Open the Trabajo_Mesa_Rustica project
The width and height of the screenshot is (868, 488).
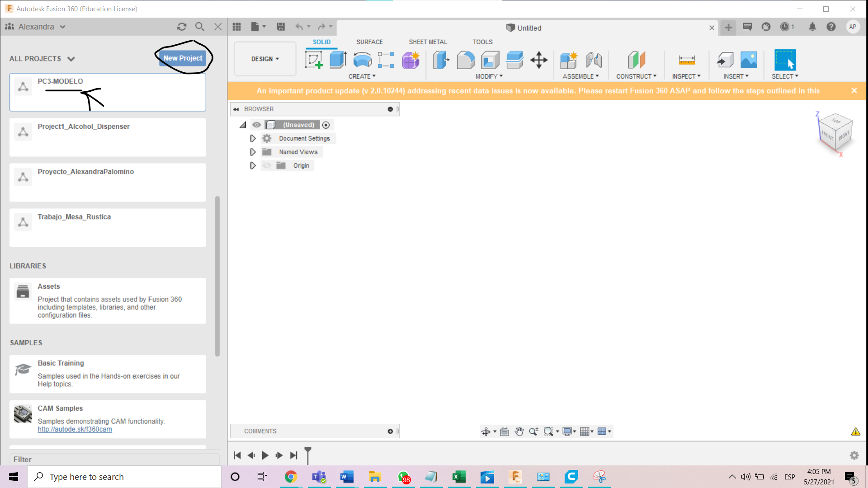click(x=108, y=228)
